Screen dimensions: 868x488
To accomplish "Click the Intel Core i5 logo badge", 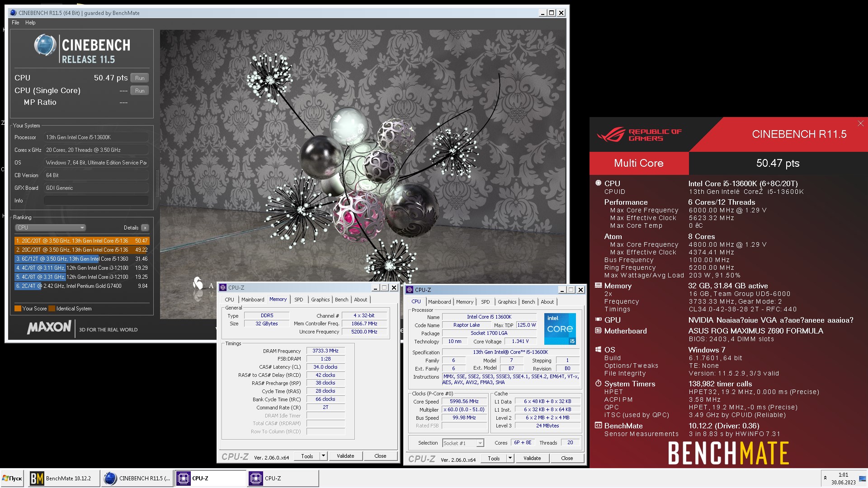I will pos(560,329).
